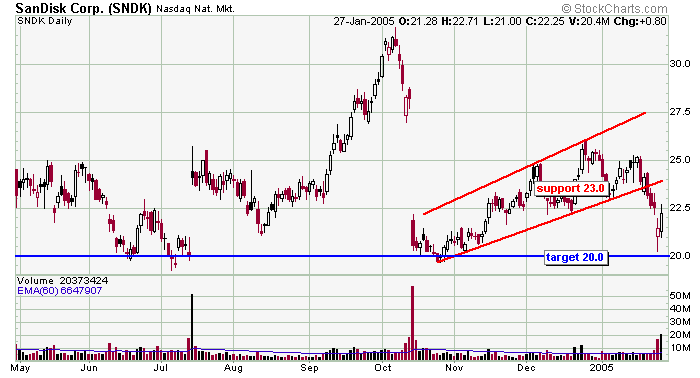Viewport: 700px width, 378px height.
Task: Click the close price C:22.25
Action: click(545, 21)
